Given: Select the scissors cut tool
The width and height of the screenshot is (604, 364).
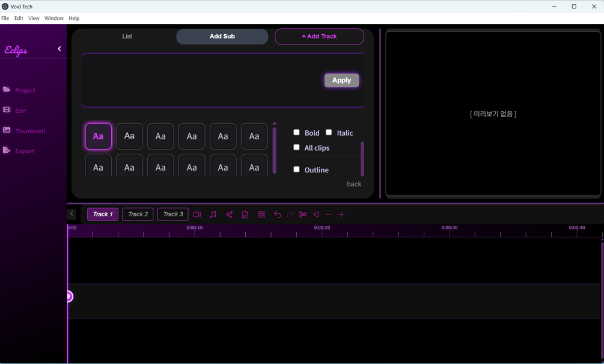Looking at the screenshot, I should pyautogui.click(x=303, y=214).
